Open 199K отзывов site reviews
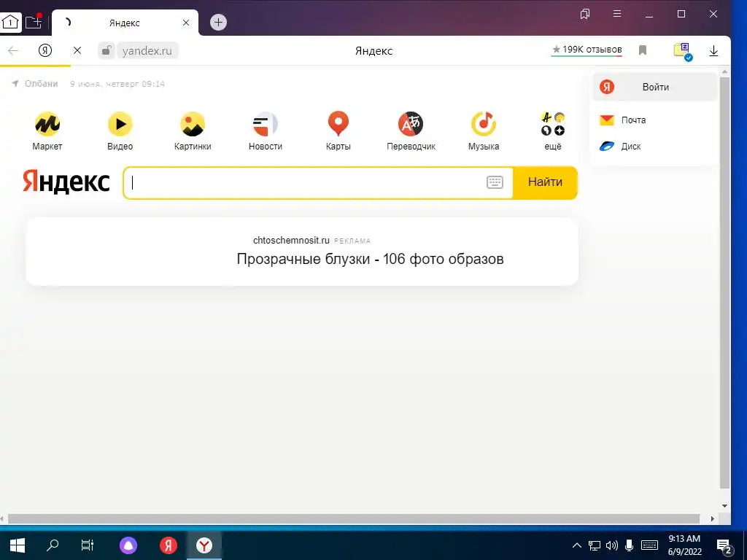This screenshot has height=560, width=747. [x=587, y=50]
